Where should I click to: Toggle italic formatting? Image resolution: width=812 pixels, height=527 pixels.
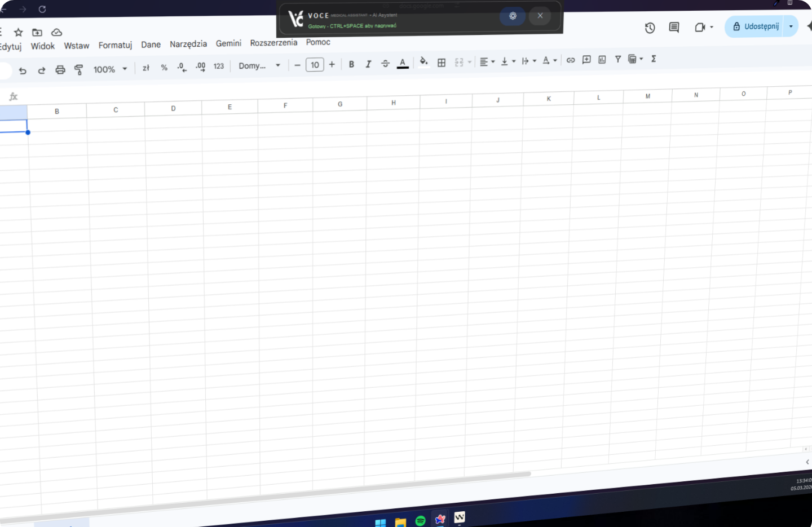pyautogui.click(x=368, y=64)
